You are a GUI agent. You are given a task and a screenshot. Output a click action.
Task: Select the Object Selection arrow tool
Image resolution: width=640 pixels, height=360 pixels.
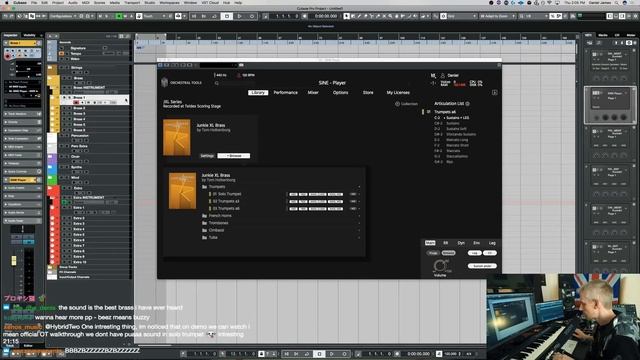point(347,16)
